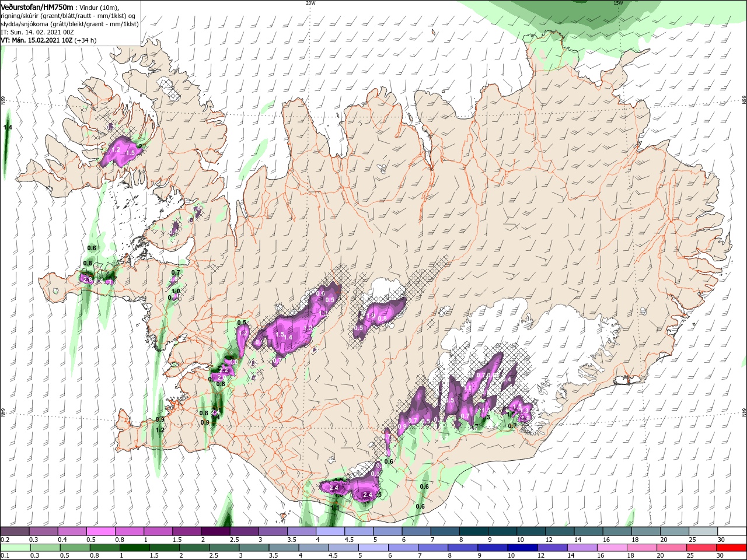Select the 'VT: Mán. 15.02.2021 10Z (+34 h)' line
The width and height of the screenshot is (747, 560).
pos(48,40)
